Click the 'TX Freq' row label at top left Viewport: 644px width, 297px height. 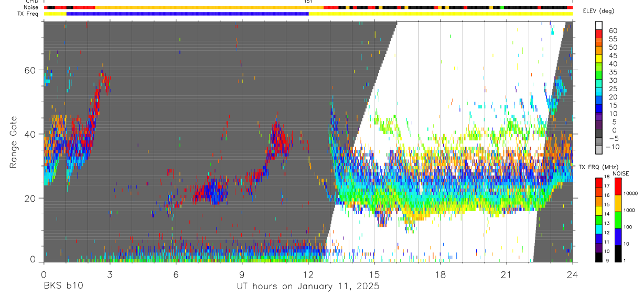click(28, 14)
